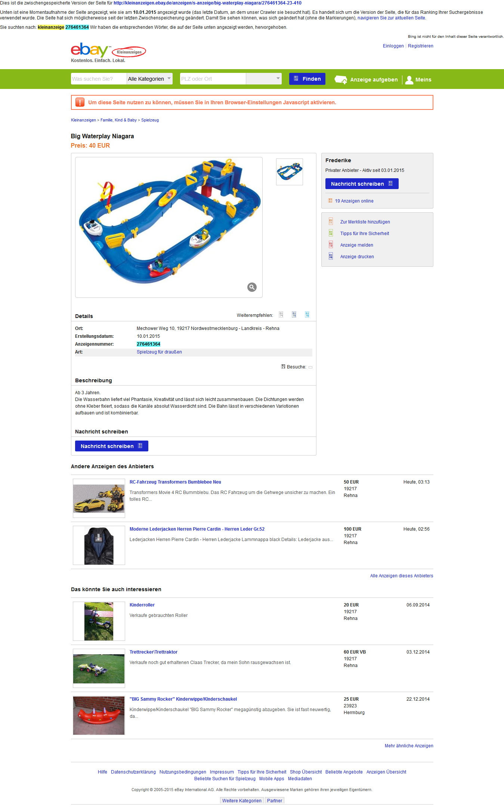The width and height of the screenshot is (504, 812).
Task: Click the Weitere Kategorien footer tab
Action: [242, 800]
